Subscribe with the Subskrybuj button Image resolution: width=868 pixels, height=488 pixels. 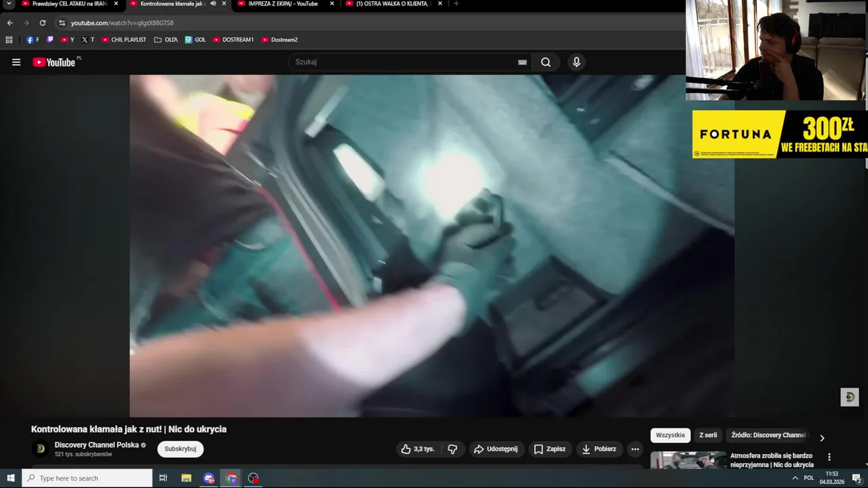point(180,449)
